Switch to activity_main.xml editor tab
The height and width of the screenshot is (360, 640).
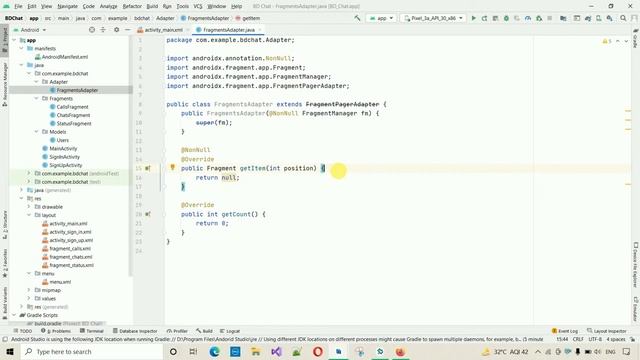(x=163, y=30)
